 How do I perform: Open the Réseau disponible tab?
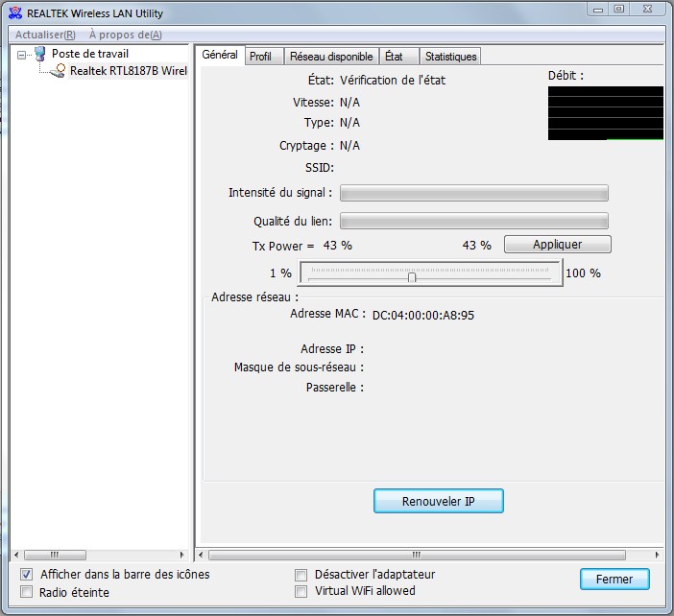[x=331, y=57]
